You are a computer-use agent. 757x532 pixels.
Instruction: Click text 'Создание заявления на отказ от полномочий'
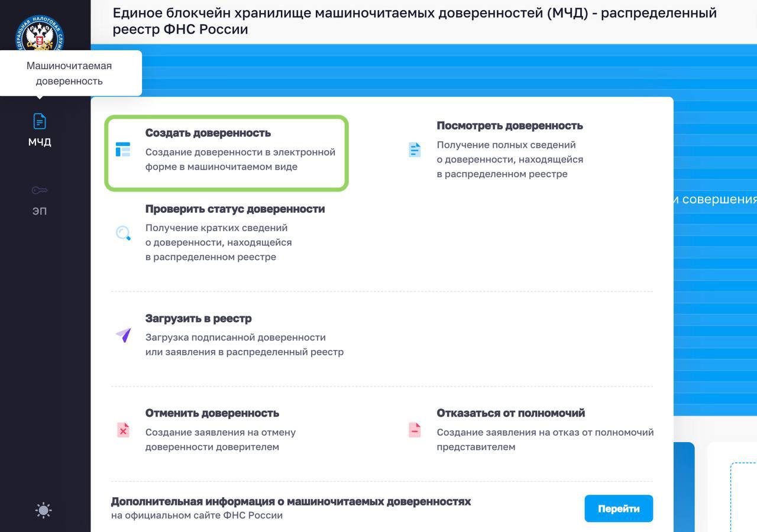point(545,432)
